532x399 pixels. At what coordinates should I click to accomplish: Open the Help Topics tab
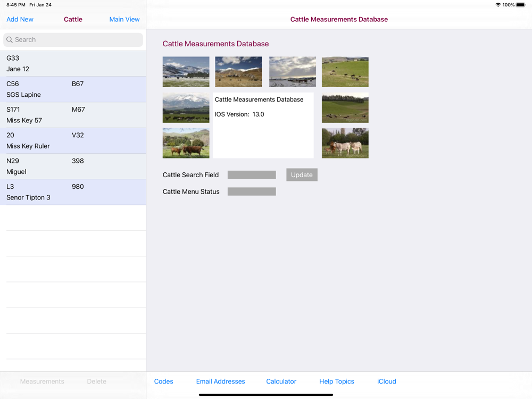337,381
